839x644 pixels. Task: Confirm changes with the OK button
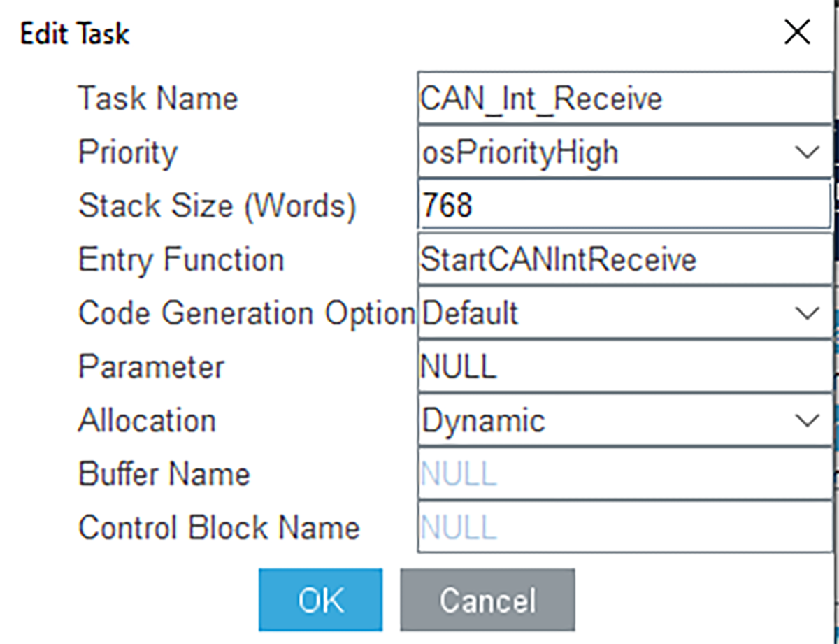click(320, 600)
